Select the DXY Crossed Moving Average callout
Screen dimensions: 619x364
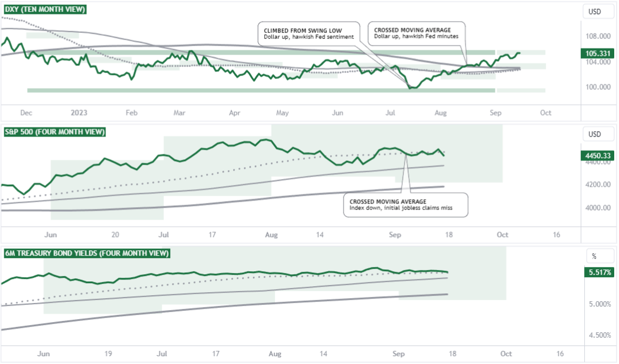click(x=416, y=33)
